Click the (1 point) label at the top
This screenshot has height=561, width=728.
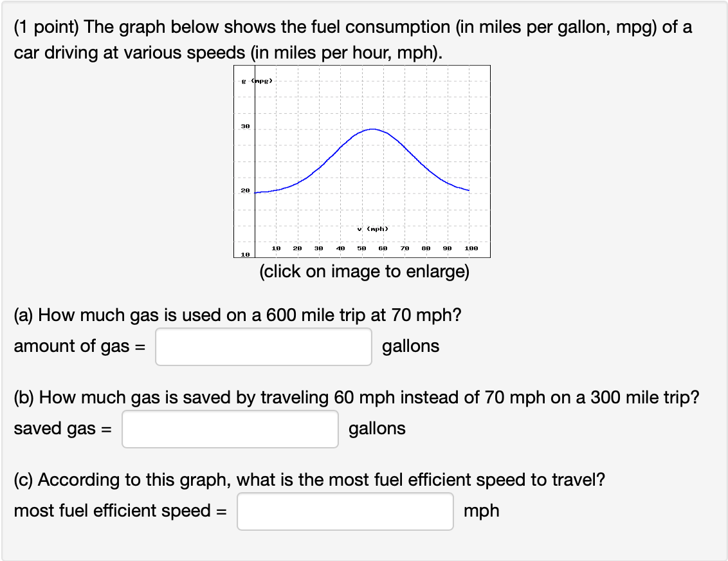pos(46,27)
